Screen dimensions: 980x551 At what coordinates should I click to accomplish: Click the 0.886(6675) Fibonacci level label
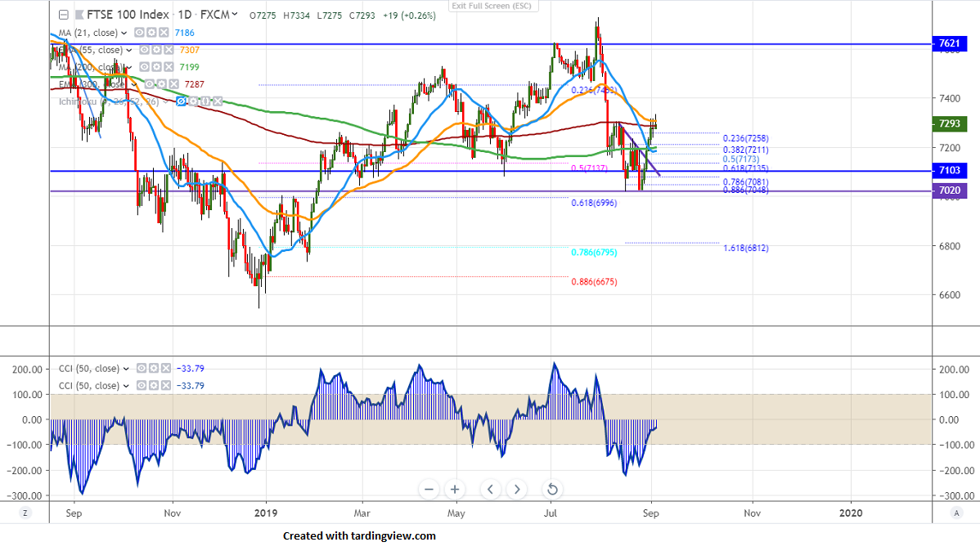coord(594,282)
